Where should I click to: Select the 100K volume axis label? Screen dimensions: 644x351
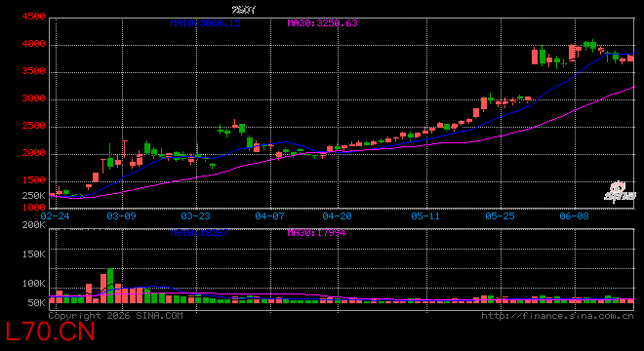pos(34,284)
